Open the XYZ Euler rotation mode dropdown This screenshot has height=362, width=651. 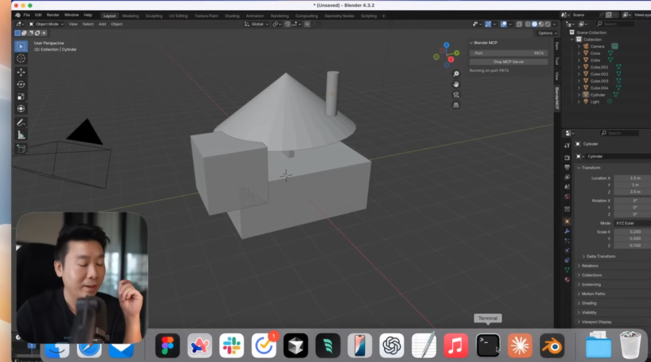(632, 223)
